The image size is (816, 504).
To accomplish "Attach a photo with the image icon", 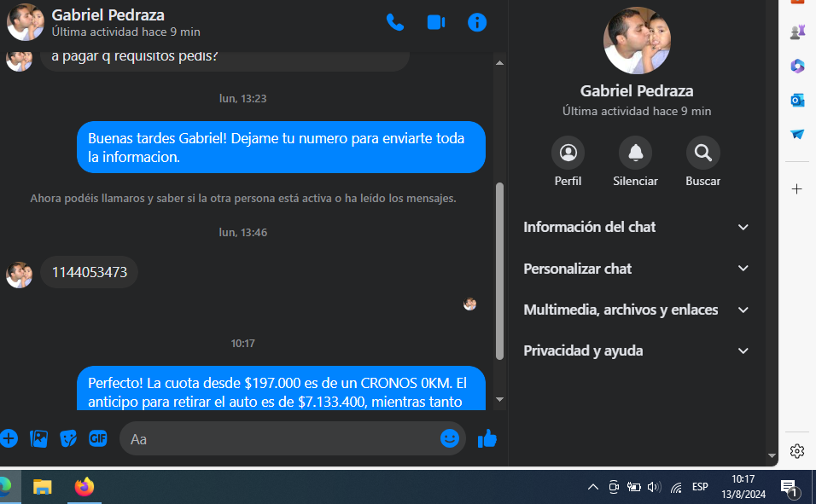I will [38, 438].
